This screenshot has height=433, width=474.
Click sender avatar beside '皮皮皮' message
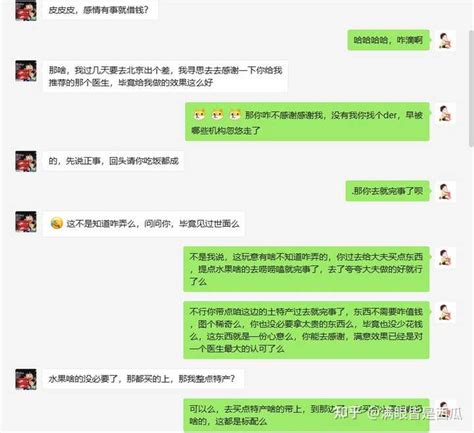[x=26, y=10]
